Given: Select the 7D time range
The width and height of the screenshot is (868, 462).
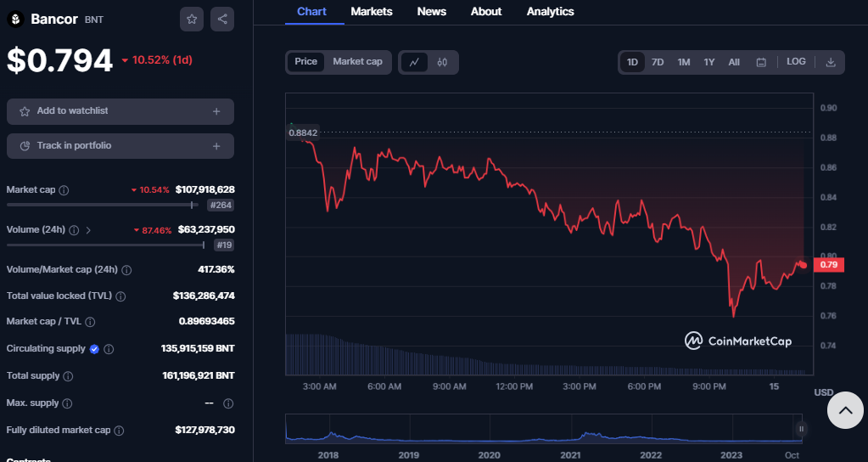Looking at the screenshot, I should [658, 62].
